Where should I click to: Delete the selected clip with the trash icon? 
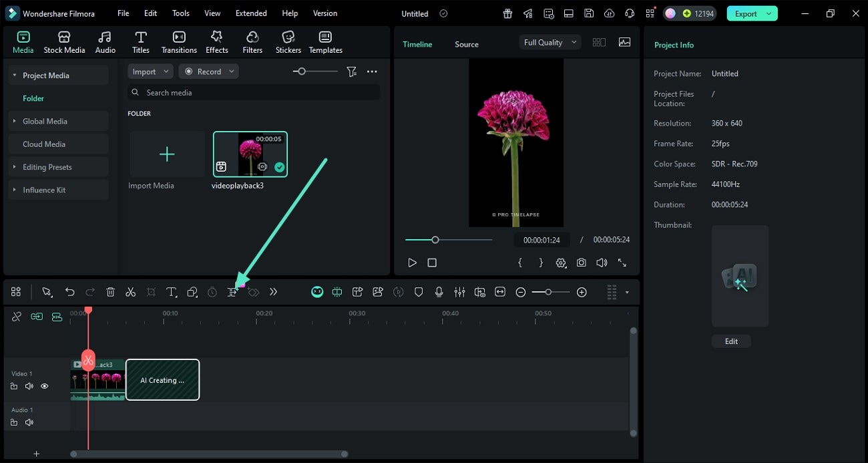tap(111, 292)
